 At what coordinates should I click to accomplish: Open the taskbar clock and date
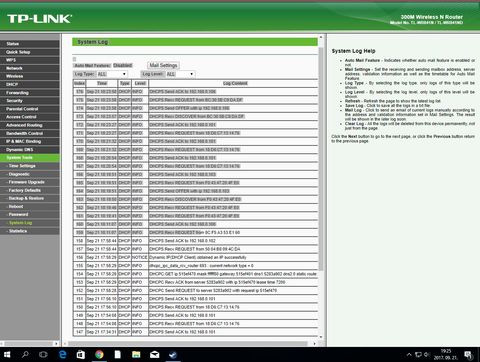click(x=446, y=354)
